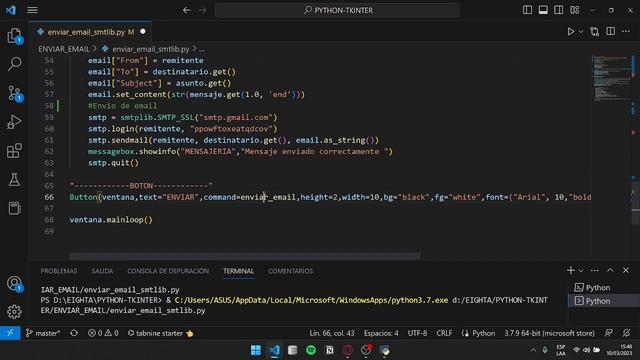Open the feedback icon in the status bar
The height and width of the screenshot is (360, 640).
pyautogui.click(x=609, y=333)
